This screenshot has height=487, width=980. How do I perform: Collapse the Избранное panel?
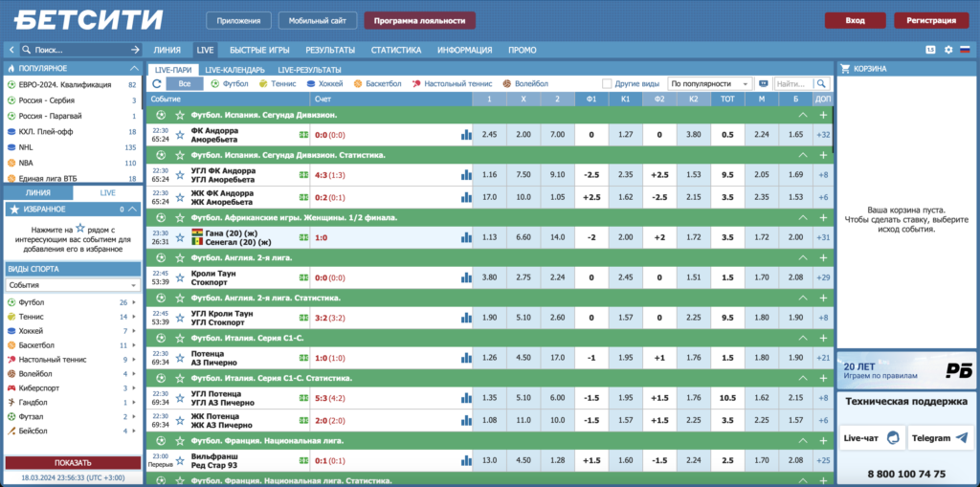[134, 210]
